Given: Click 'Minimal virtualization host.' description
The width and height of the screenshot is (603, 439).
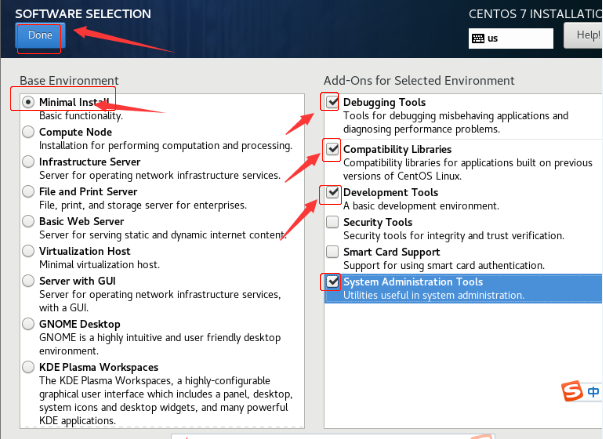Looking at the screenshot, I should point(99,264).
